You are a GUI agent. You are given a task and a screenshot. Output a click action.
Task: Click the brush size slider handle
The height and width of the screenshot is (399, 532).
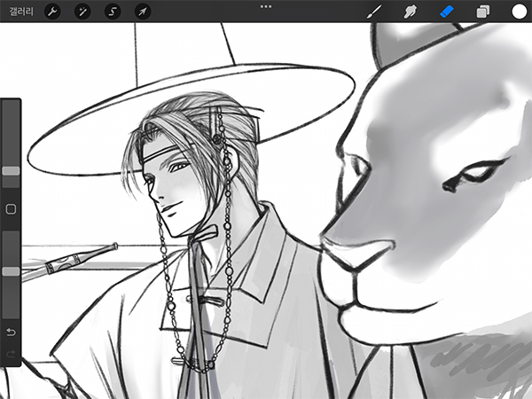[11, 170]
